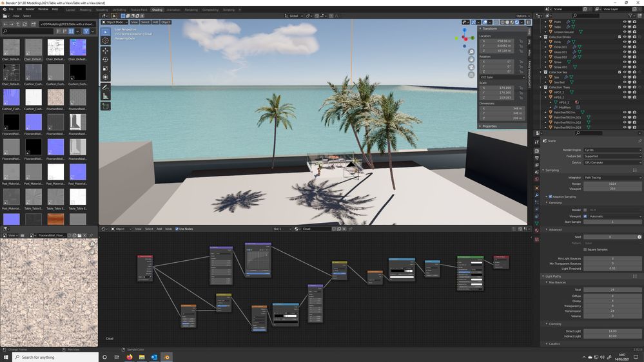Screen dimensions: 644x362
Task: Click Sampling presets icon in Render panel
Action: (x=635, y=170)
